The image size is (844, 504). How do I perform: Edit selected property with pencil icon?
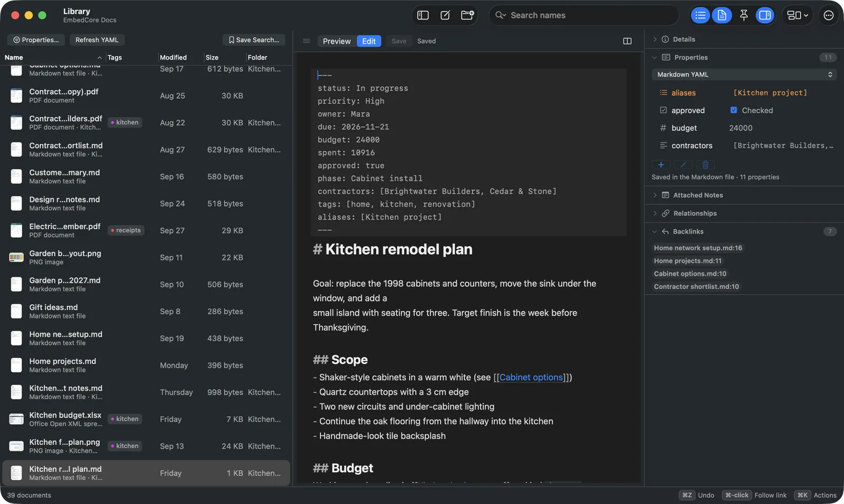coord(683,164)
